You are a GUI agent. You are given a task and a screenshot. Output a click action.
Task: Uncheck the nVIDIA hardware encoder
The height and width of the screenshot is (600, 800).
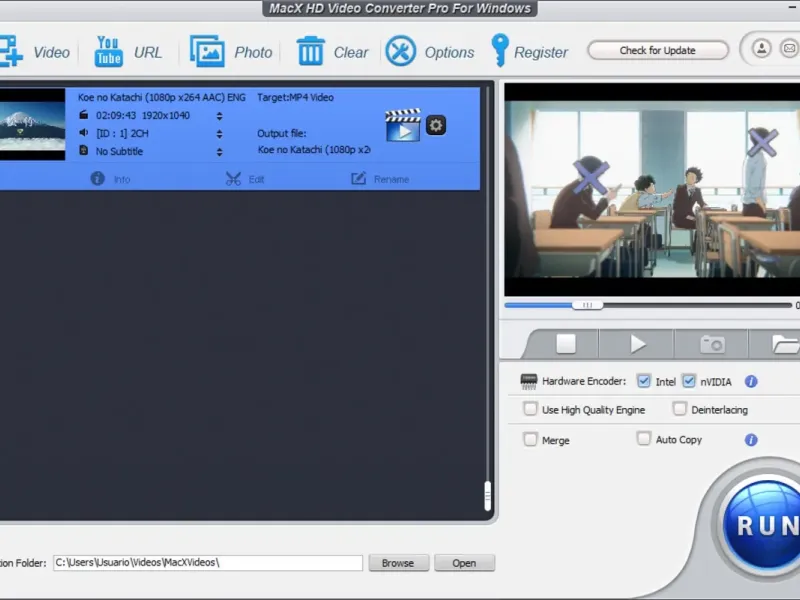tap(689, 381)
